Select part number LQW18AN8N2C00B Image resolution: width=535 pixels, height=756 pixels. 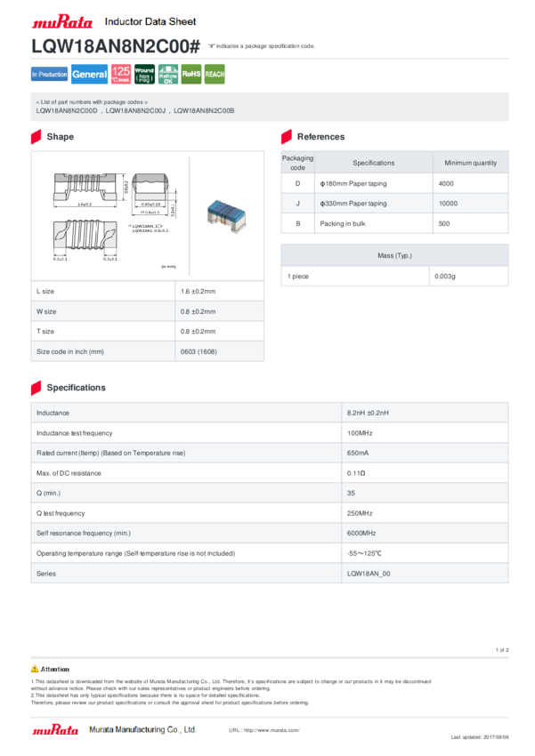tap(204, 111)
